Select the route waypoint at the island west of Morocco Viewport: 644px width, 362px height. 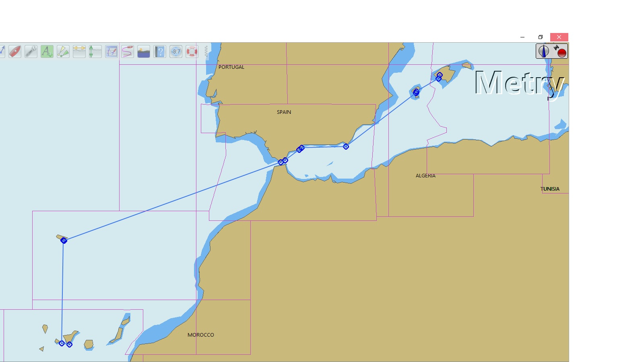tap(64, 241)
